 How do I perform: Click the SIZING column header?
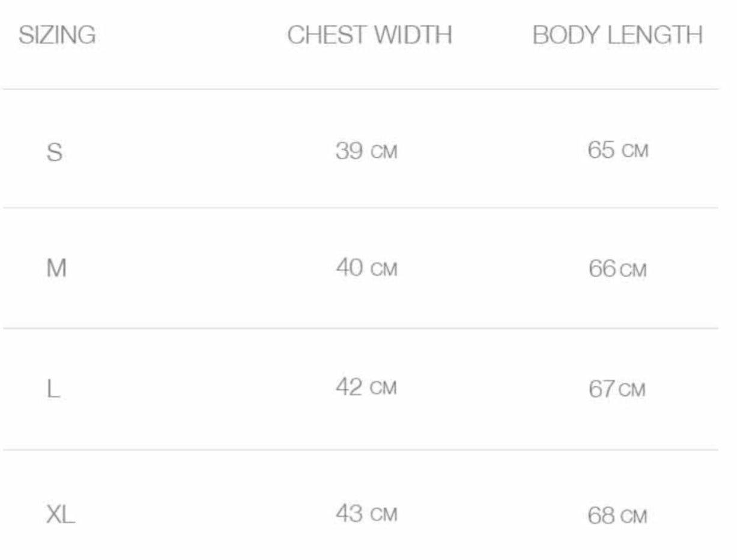pyautogui.click(x=57, y=35)
